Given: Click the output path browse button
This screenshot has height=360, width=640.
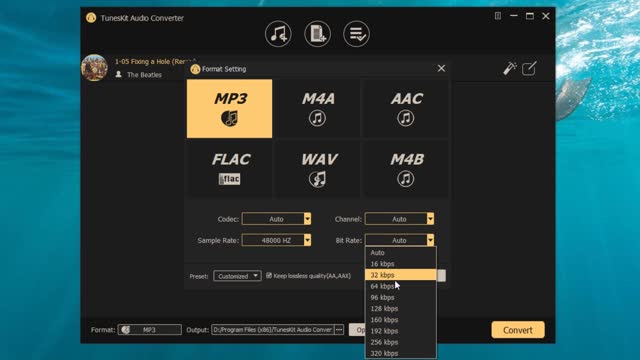Looking at the screenshot, I should click(x=339, y=329).
